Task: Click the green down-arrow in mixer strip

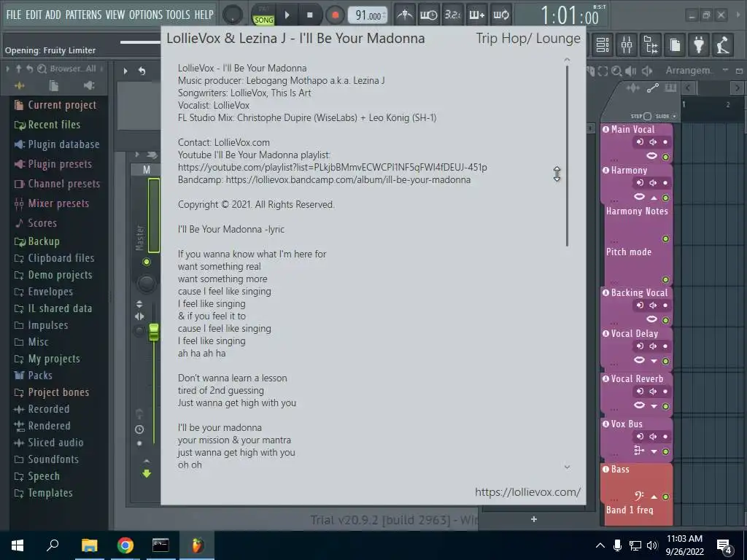Action: coord(146,473)
